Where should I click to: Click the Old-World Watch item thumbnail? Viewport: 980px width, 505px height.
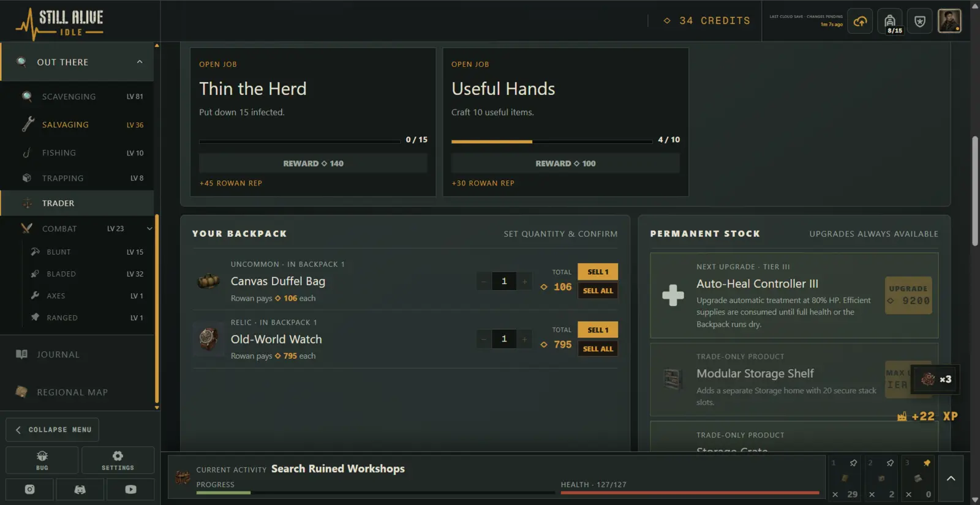208,339
